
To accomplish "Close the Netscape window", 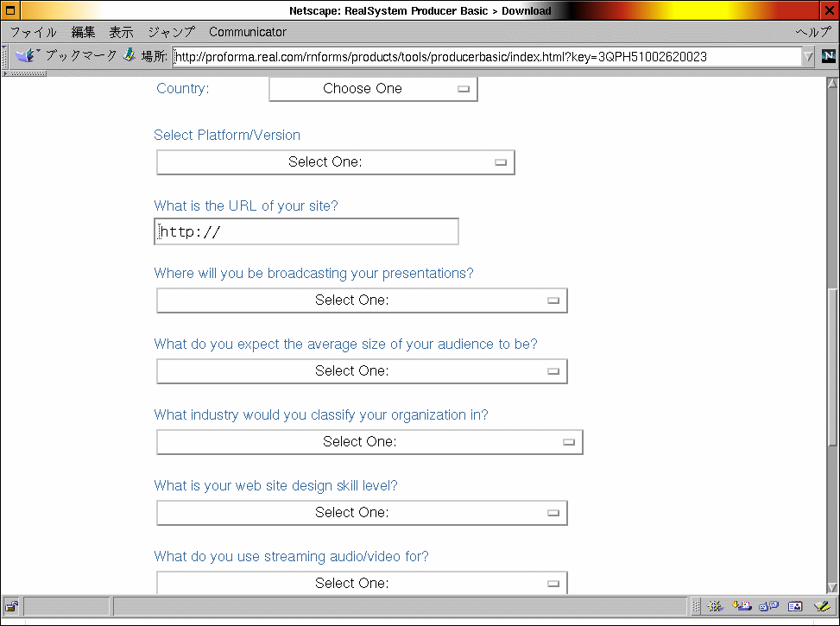I will pos(829,10).
